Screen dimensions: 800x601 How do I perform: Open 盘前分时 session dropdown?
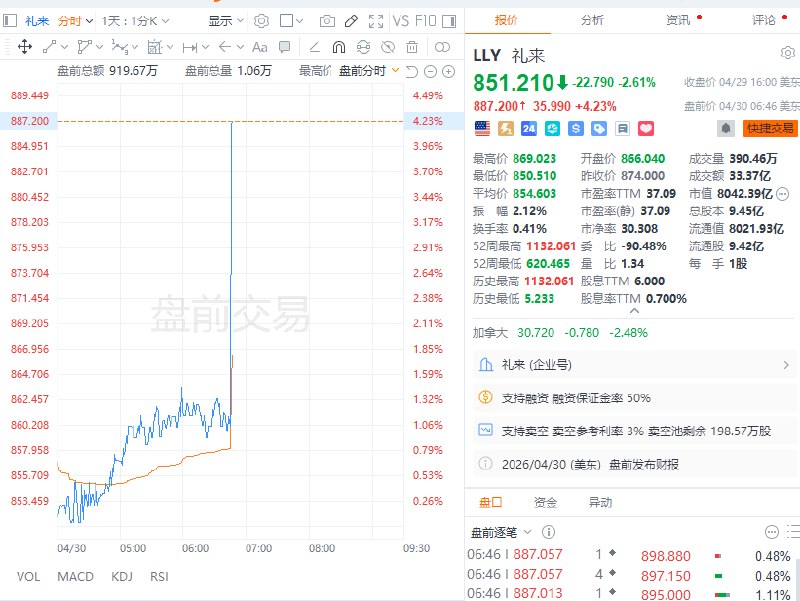coord(368,71)
